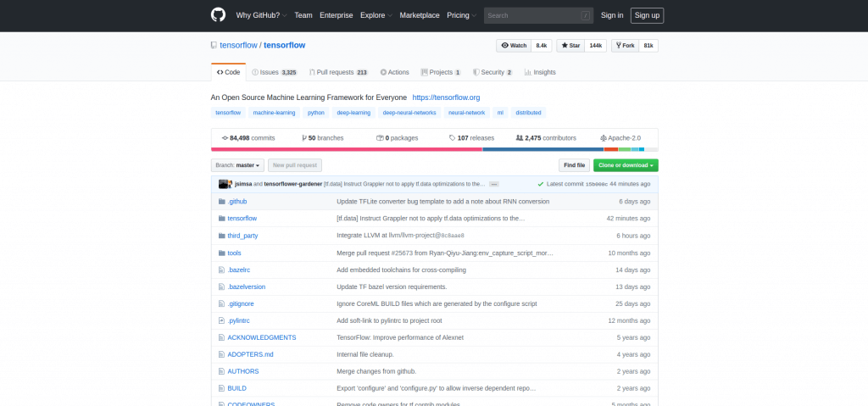The width and height of the screenshot is (868, 406).
Task: Select the machine-learning topic tag
Action: tap(274, 113)
